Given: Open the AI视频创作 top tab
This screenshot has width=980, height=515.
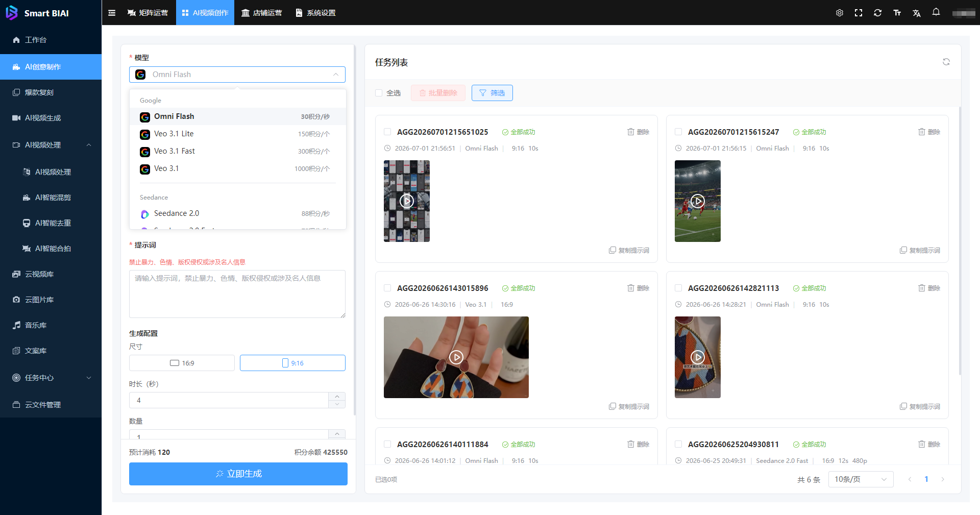Looking at the screenshot, I should [x=205, y=13].
